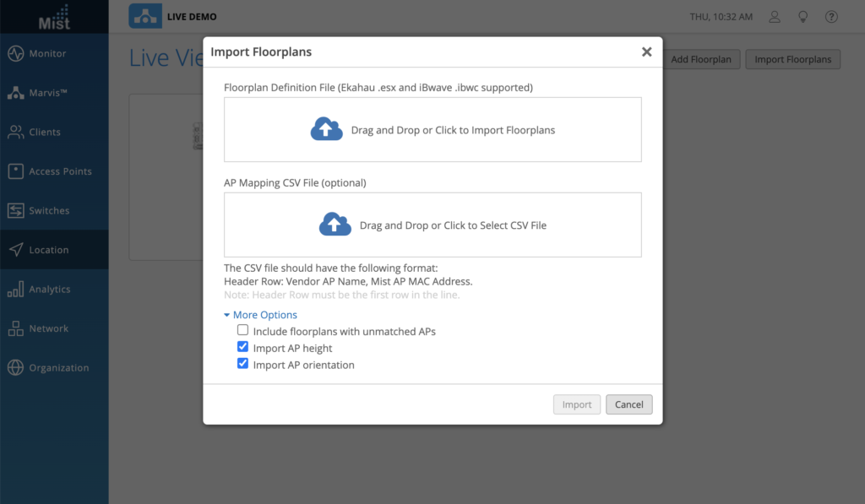Click the floorplan definition file drop zone
The image size is (865, 504).
(x=432, y=130)
